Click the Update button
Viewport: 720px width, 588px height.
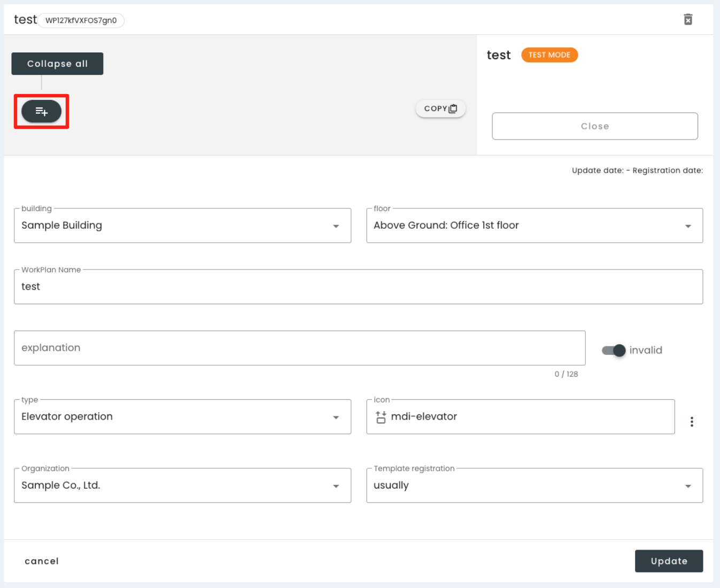669,561
